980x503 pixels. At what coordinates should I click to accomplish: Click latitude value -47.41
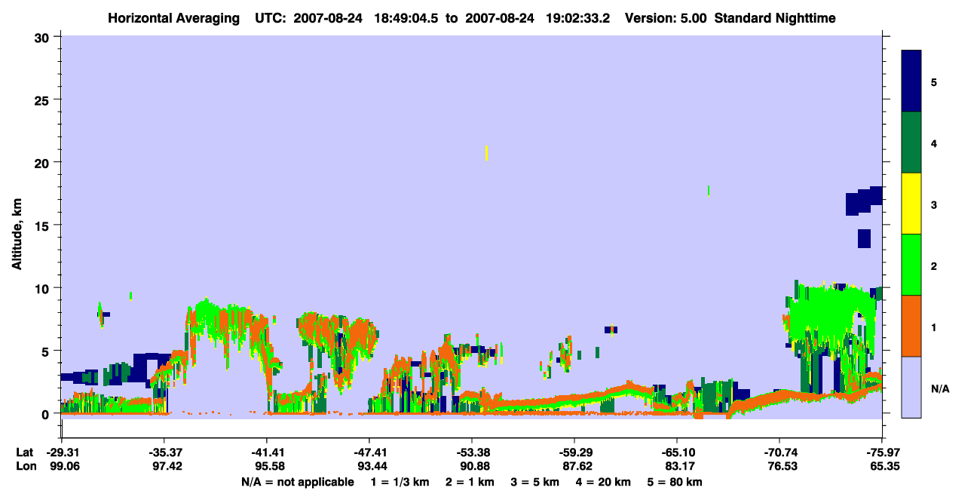click(x=369, y=452)
